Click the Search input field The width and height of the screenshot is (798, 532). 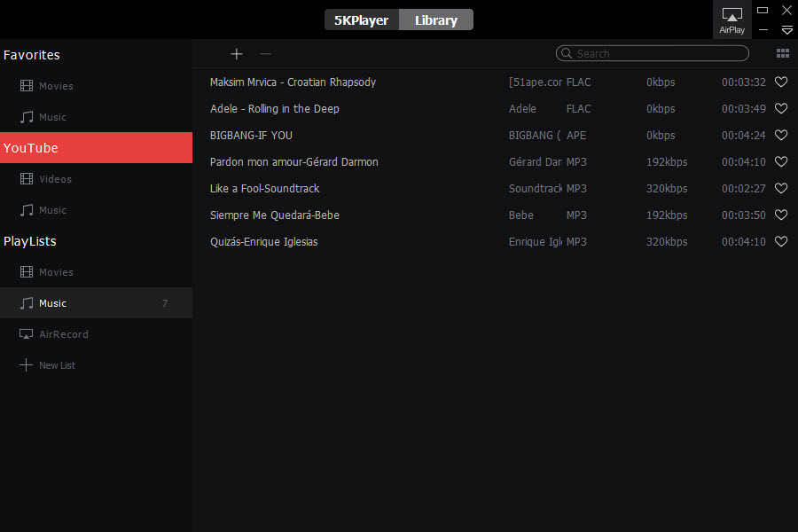click(653, 53)
